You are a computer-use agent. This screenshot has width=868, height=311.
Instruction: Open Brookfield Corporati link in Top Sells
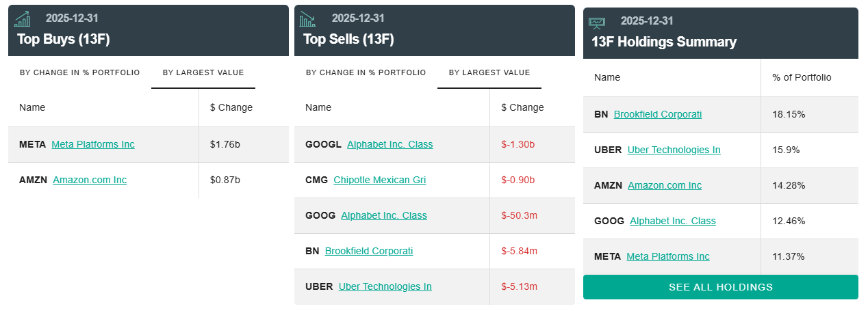[369, 251]
